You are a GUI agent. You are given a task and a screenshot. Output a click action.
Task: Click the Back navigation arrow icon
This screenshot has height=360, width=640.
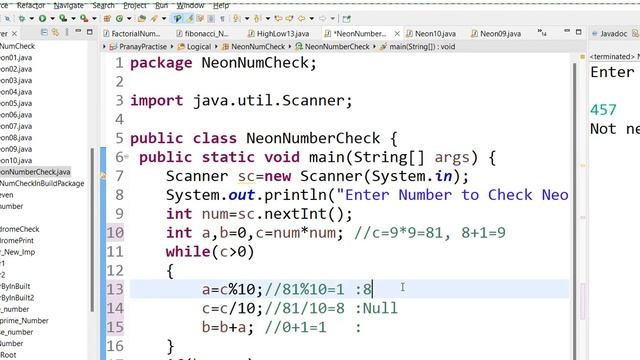302,18
